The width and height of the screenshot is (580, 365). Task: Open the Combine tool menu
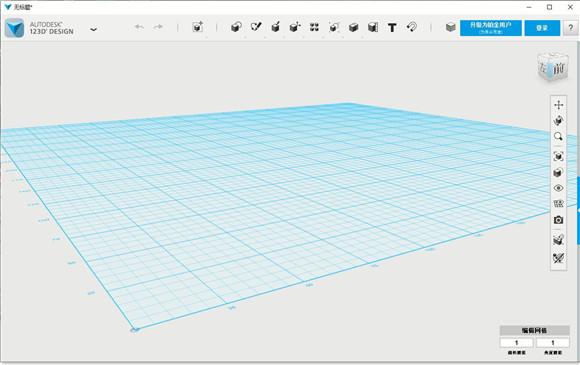(353, 27)
